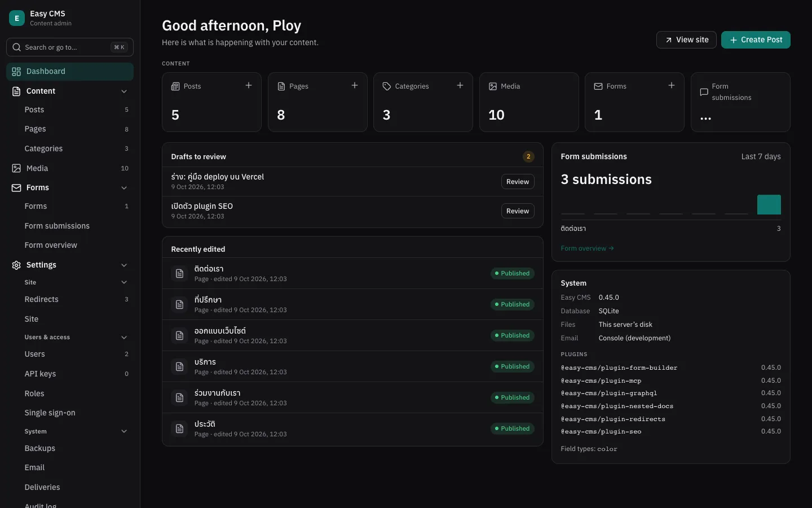Screen dimensions: 812x508
Task: Open the ติดต่อเรา recently edited page
Action: [x=352, y=273]
